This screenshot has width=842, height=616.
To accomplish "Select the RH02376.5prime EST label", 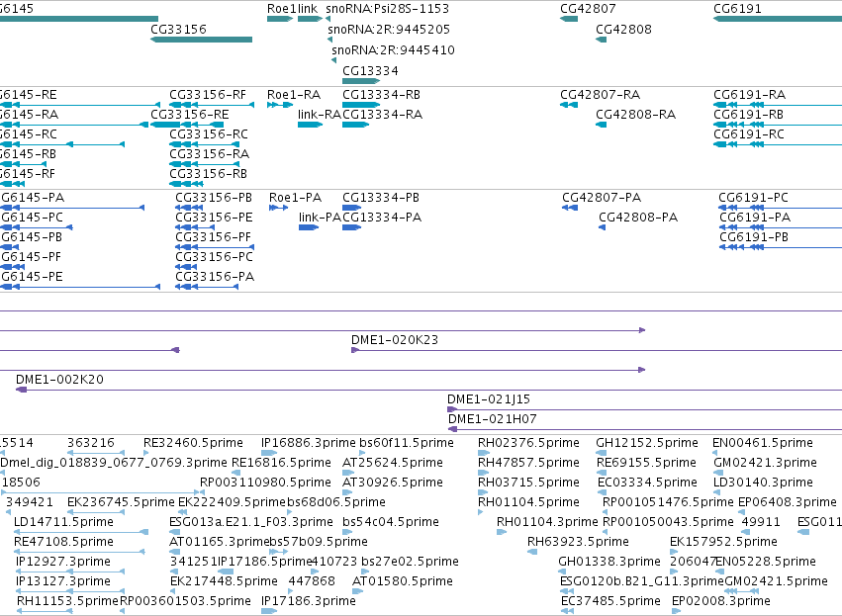I will click(x=529, y=443).
